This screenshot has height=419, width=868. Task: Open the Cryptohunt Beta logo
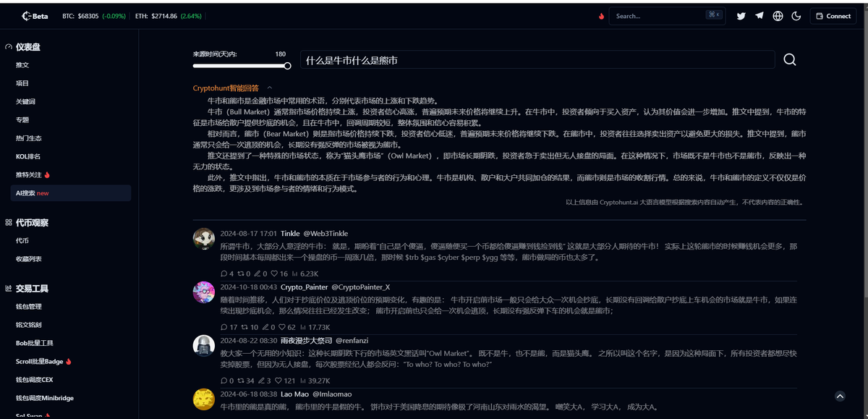[35, 16]
